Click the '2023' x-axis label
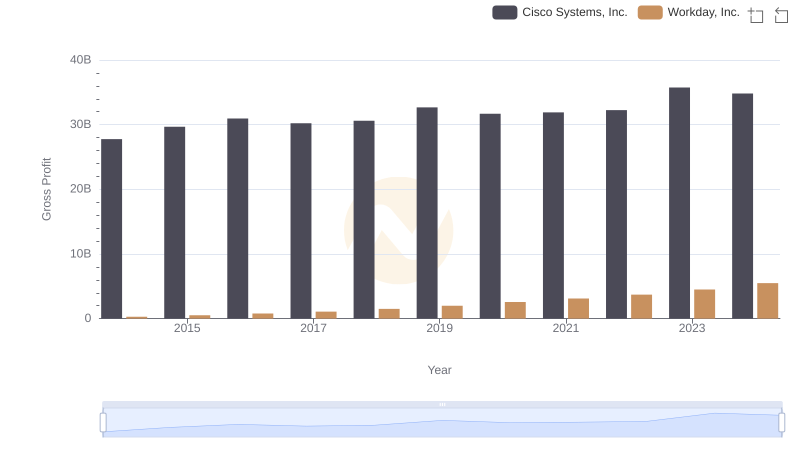The image size is (800, 461). point(692,328)
